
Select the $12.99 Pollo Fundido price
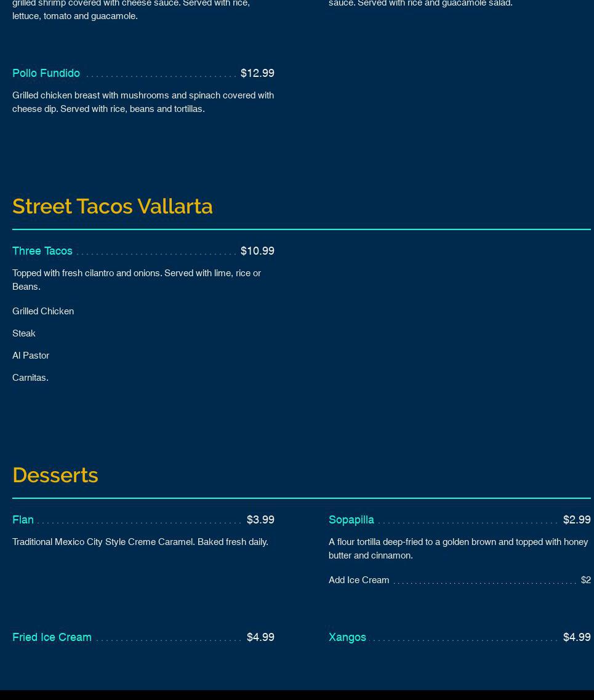pyautogui.click(x=257, y=73)
